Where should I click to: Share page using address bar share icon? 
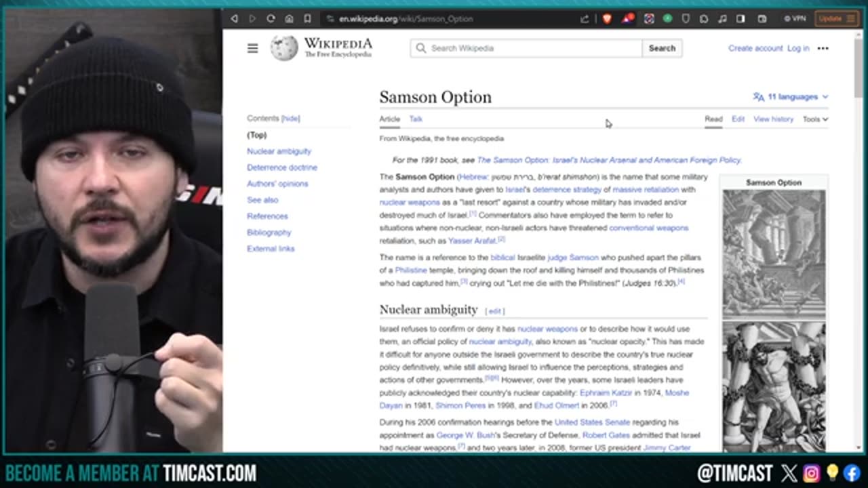pyautogui.click(x=585, y=19)
